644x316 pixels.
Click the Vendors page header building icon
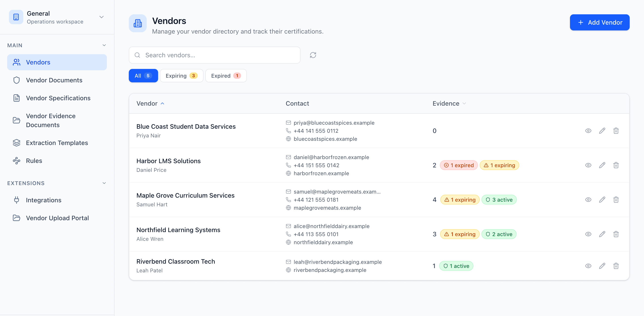138,23
